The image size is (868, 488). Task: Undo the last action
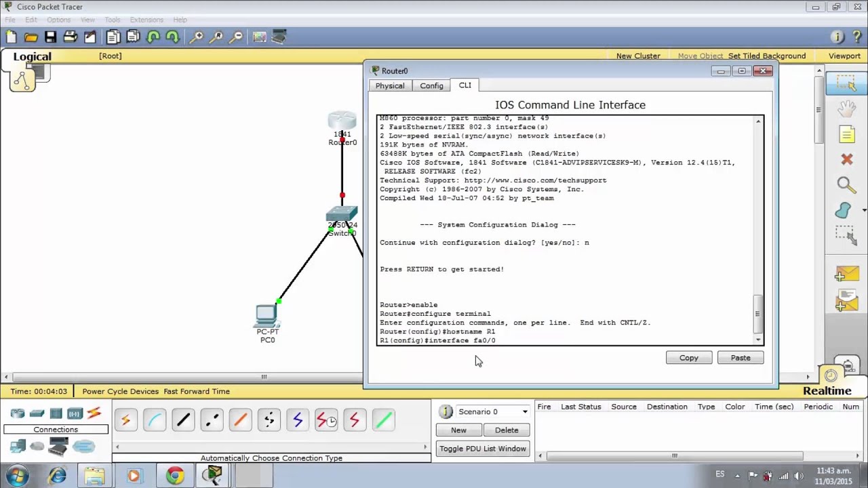(153, 37)
